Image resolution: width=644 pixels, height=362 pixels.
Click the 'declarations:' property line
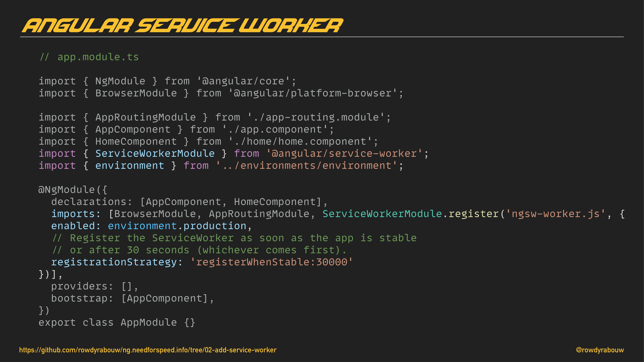point(189,202)
